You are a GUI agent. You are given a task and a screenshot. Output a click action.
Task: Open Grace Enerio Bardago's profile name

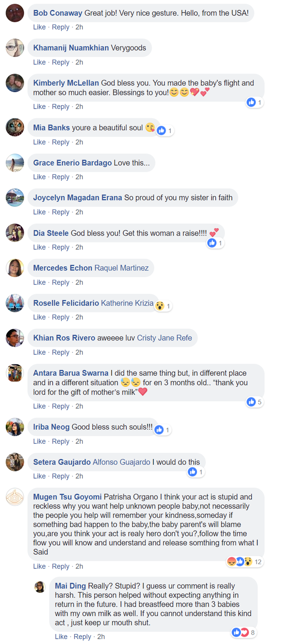point(72,163)
